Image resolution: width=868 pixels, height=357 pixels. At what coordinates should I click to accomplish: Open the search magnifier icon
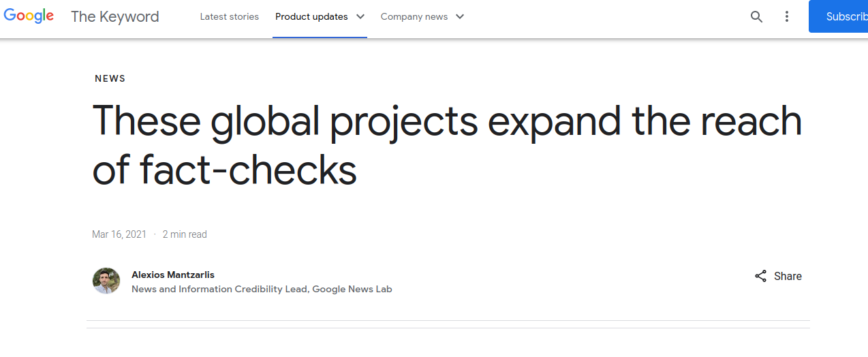click(x=756, y=17)
